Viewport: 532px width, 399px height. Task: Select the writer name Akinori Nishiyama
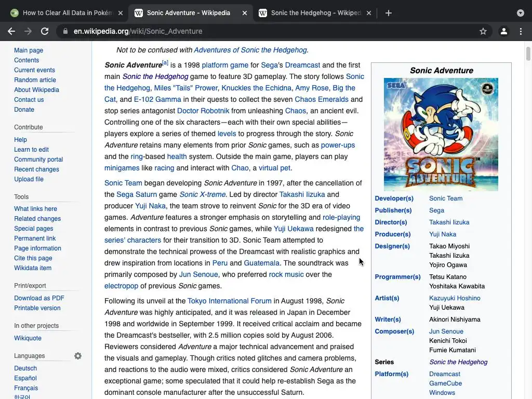pyautogui.click(x=455, y=320)
